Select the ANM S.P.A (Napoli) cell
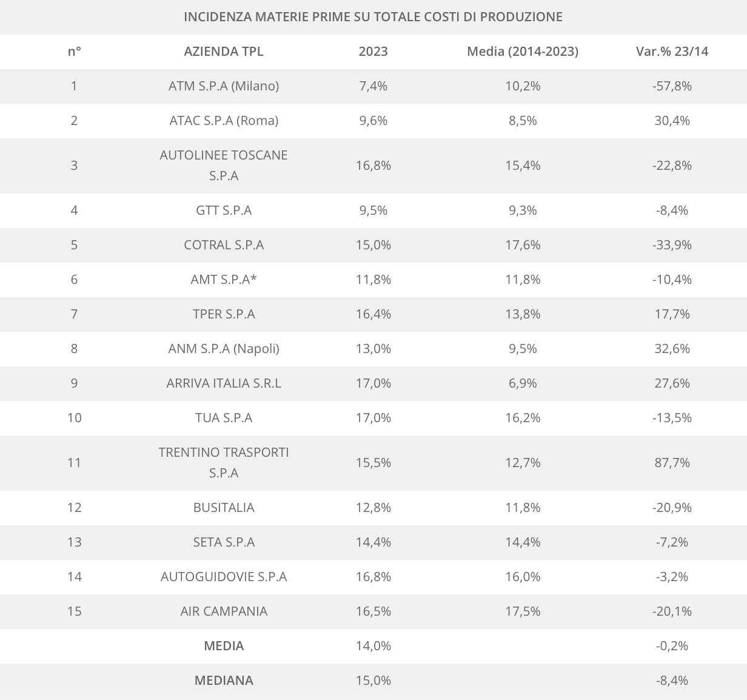This screenshot has height=700, width=747. click(224, 349)
